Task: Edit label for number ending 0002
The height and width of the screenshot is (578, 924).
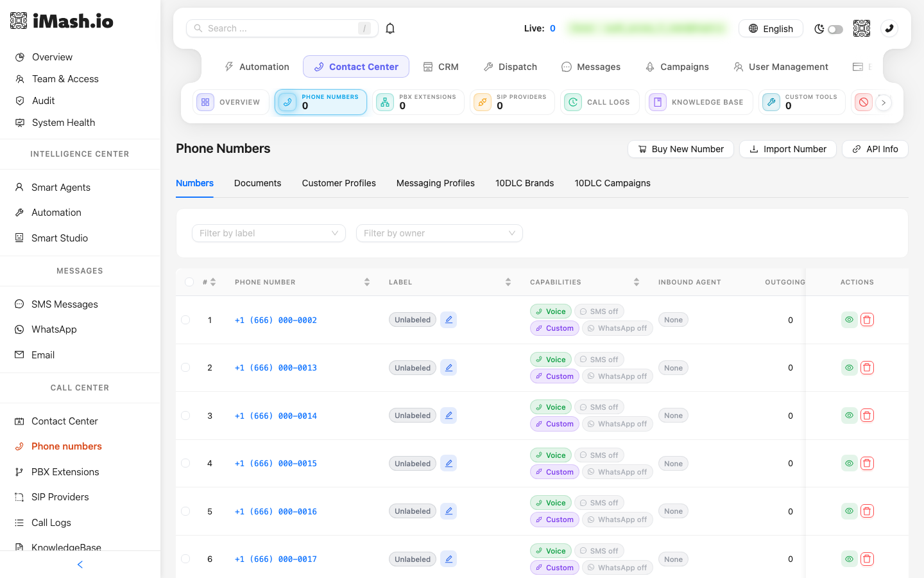Action: [x=449, y=320]
